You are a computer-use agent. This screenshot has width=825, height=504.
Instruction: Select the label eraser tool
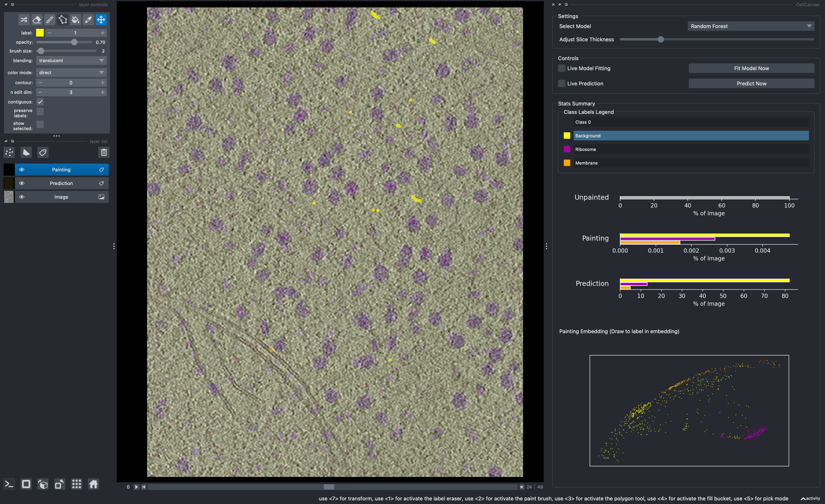coord(37,19)
